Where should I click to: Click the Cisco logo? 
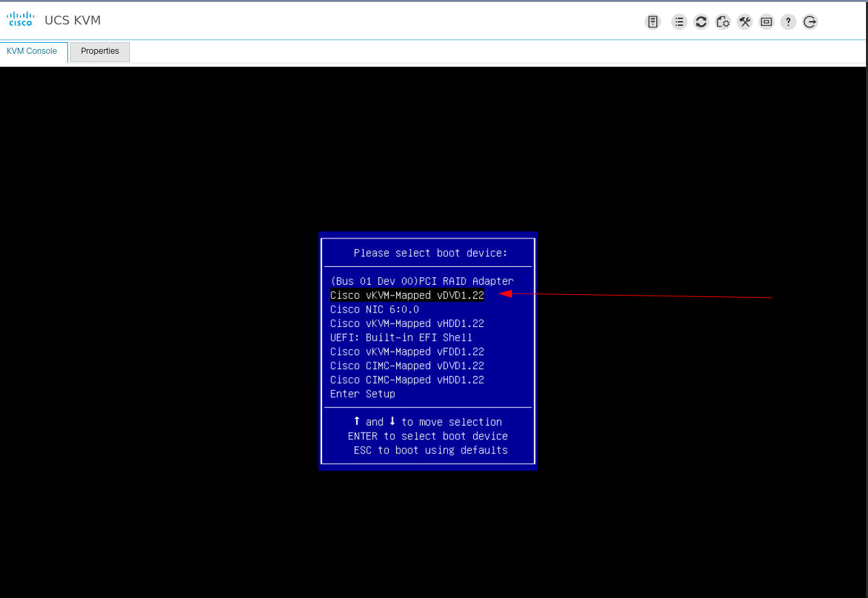[x=20, y=19]
